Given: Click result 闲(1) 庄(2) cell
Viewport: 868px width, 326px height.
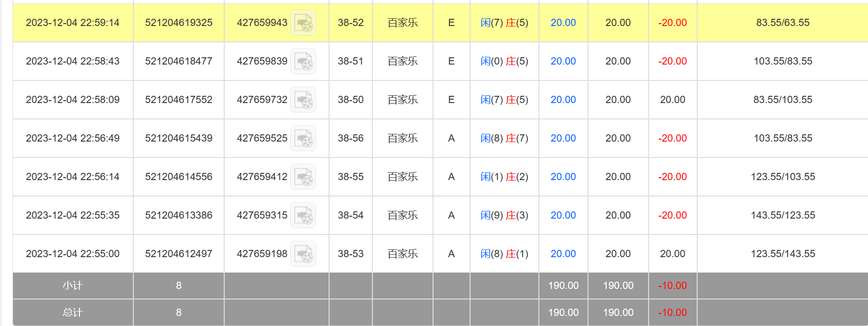Looking at the screenshot, I should pyautogui.click(x=504, y=177).
